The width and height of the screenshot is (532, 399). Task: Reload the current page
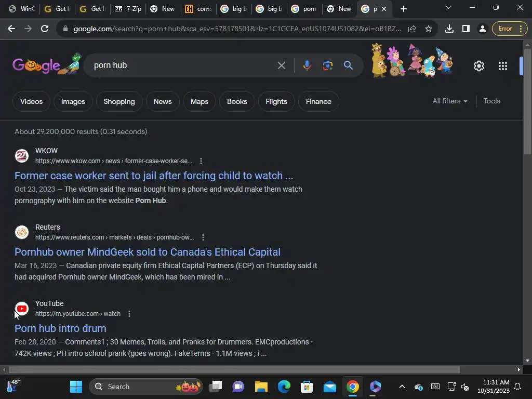[x=45, y=29]
